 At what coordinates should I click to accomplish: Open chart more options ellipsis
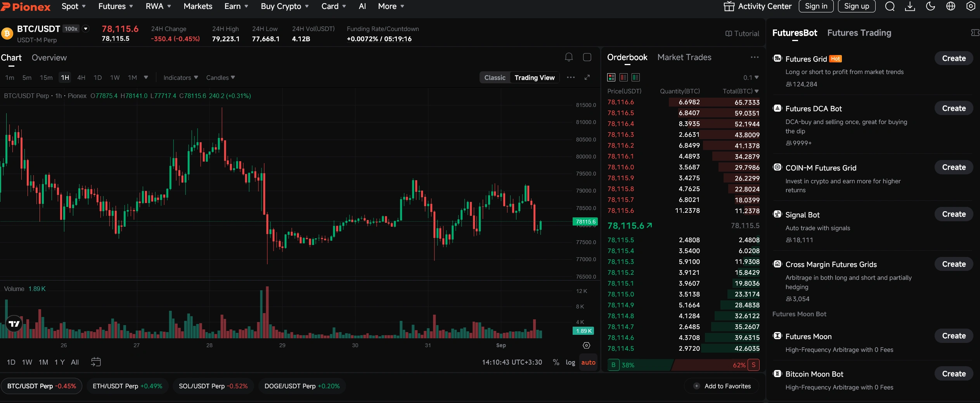tap(571, 77)
